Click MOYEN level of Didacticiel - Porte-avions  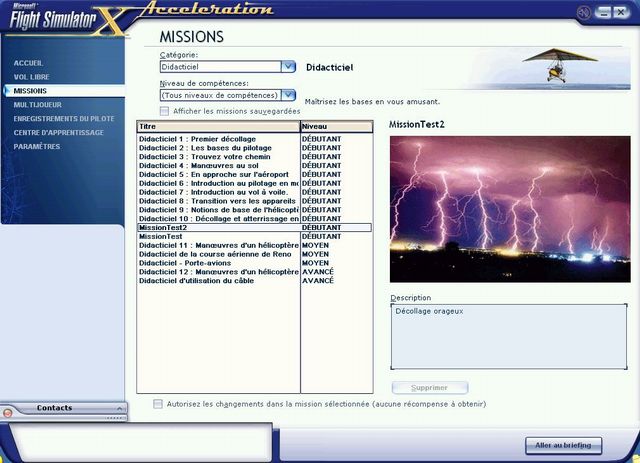coord(315,263)
